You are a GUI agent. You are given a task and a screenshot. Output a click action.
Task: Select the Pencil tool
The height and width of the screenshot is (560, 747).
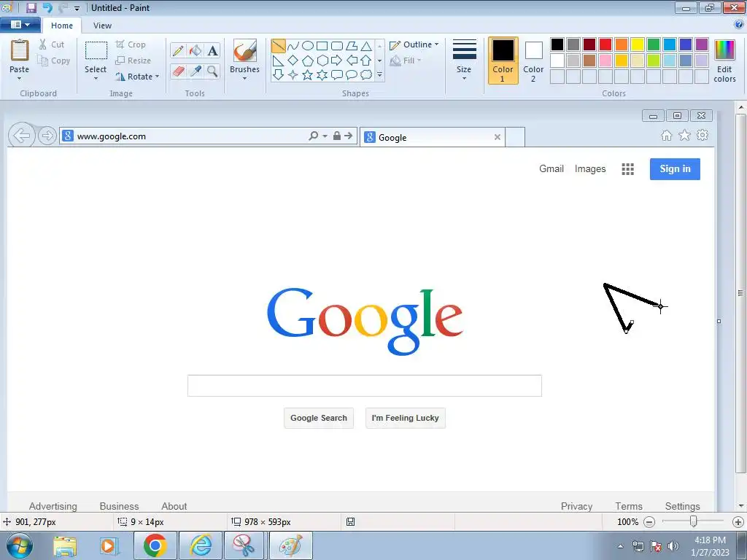tap(178, 51)
